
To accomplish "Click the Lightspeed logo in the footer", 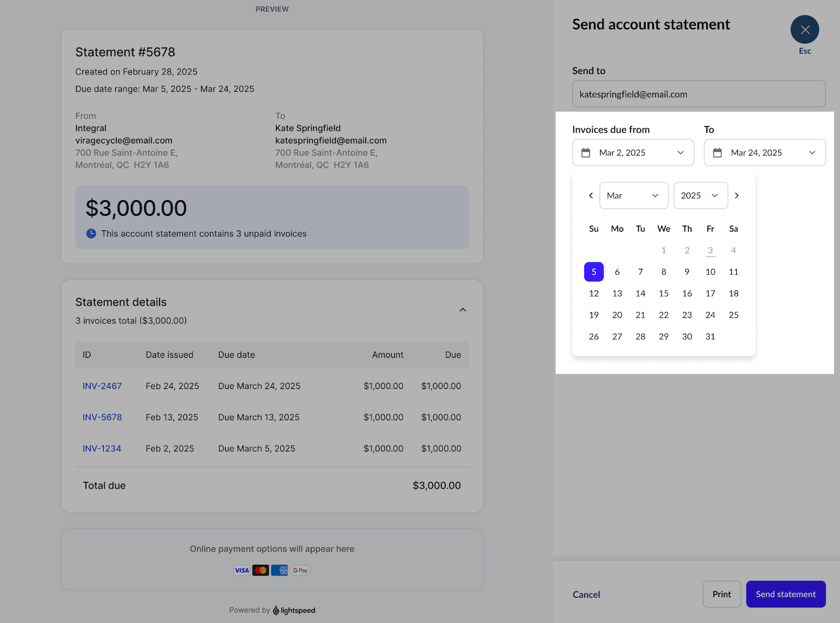I will click(x=293, y=610).
